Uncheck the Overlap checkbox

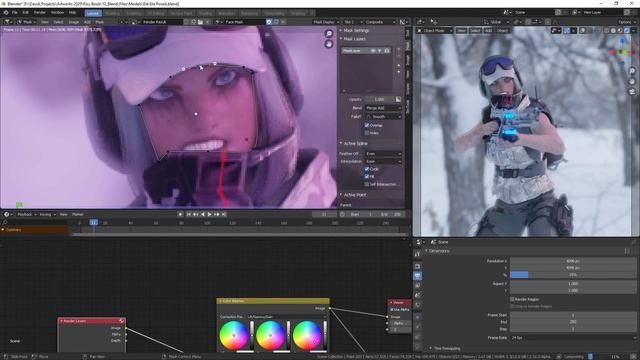point(367,125)
